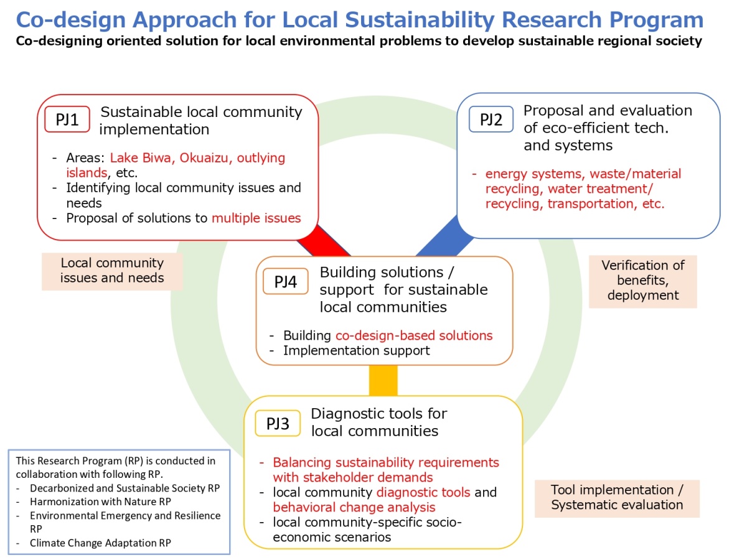Click the PJ2 label box
The image size is (747, 560).
(491, 119)
